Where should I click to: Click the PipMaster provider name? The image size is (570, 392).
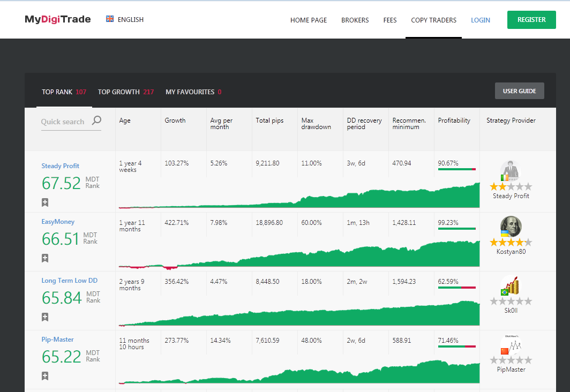click(511, 369)
